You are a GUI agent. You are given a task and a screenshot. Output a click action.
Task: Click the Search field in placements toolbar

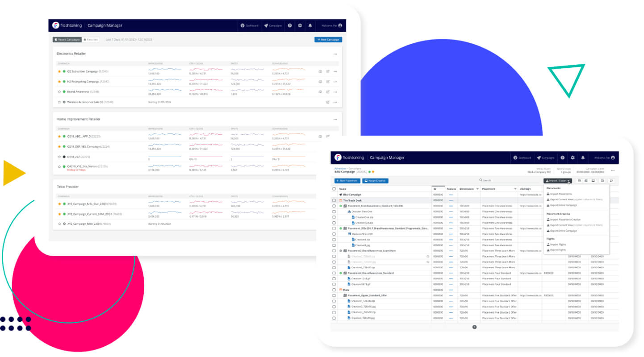[x=509, y=181]
